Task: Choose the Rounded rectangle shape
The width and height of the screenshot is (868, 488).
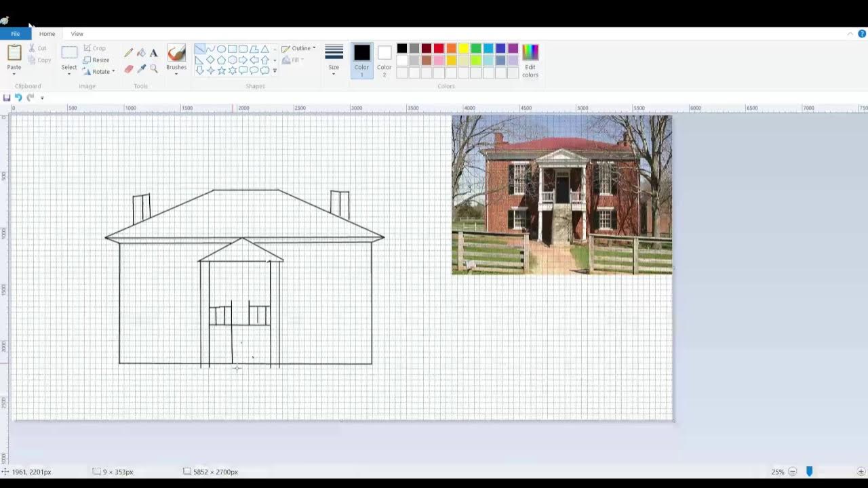Action: tap(243, 49)
